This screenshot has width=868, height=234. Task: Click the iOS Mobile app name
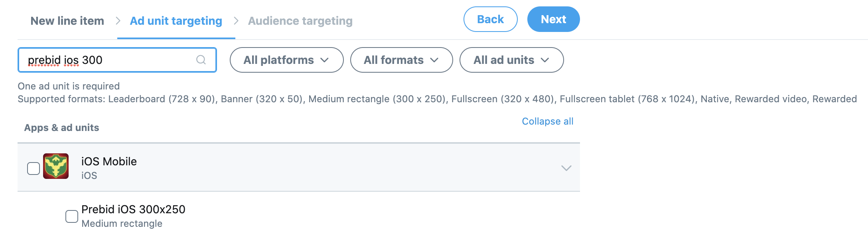[109, 161]
